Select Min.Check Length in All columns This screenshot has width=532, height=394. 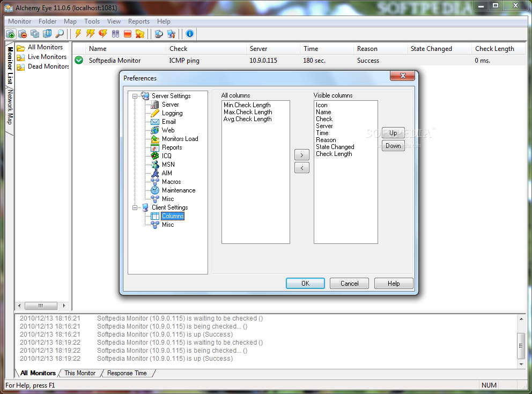click(247, 105)
